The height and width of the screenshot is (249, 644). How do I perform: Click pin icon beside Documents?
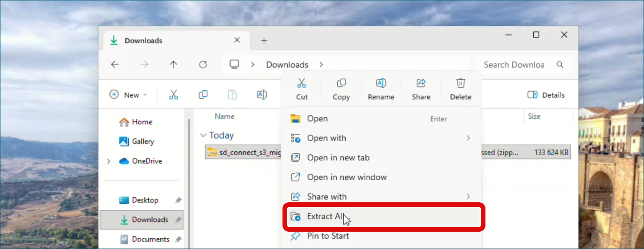click(x=178, y=239)
